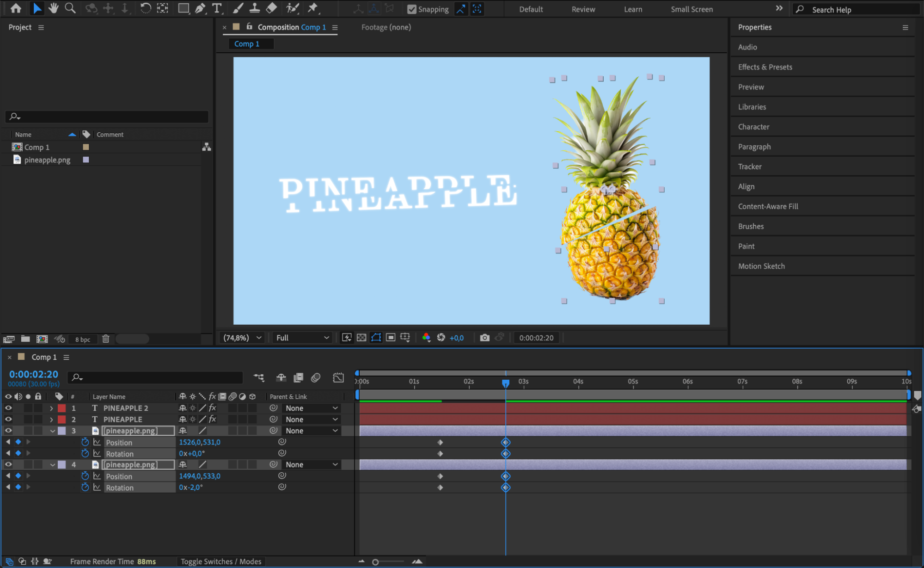The image size is (924, 568).
Task: Select the Pen tool
Action: [200, 8]
